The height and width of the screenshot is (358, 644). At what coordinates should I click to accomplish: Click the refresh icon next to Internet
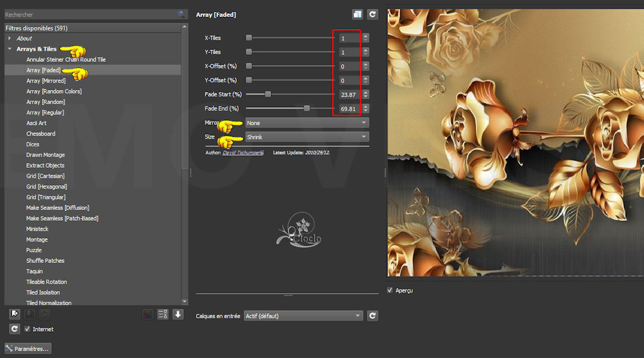coord(14,329)
